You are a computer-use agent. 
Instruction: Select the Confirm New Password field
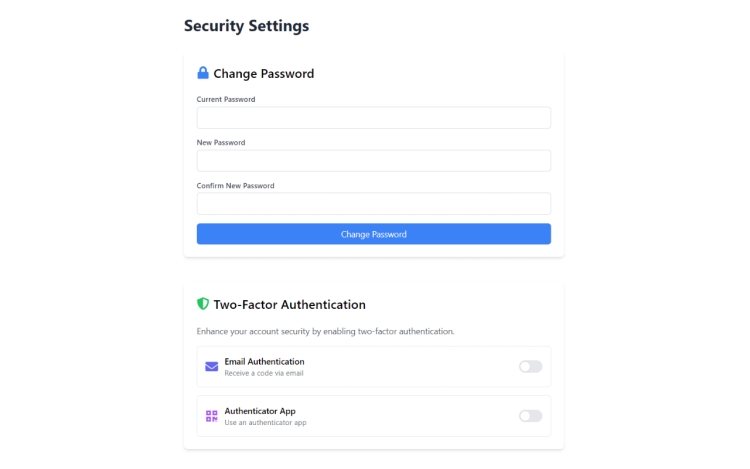click(x=374, y=204)
